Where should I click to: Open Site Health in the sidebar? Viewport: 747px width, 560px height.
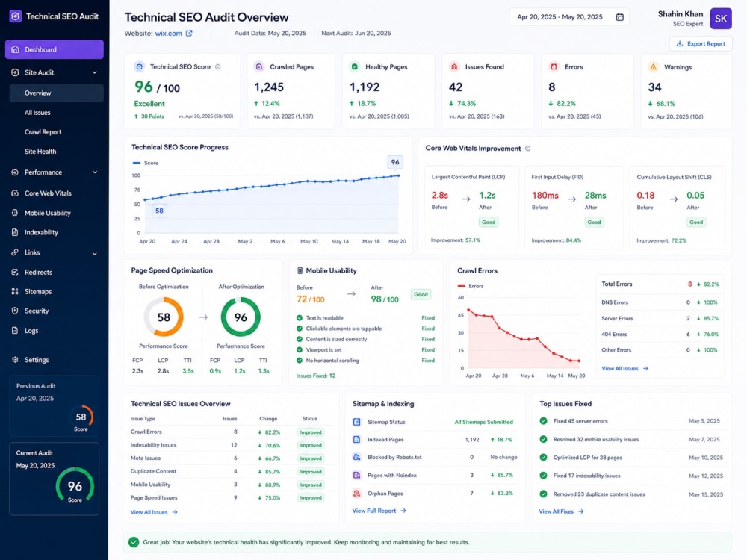click(x=40, y=152)
